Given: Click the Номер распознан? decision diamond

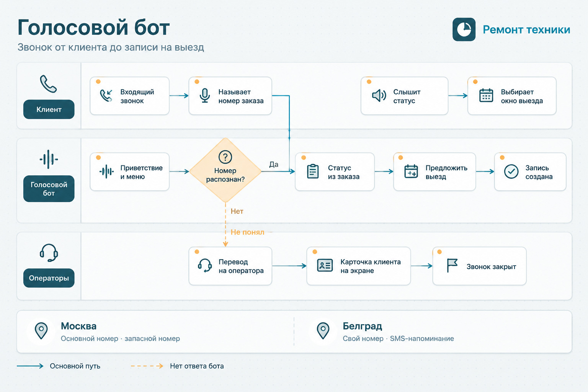Looking at the screenshot, I should [225, 170].
